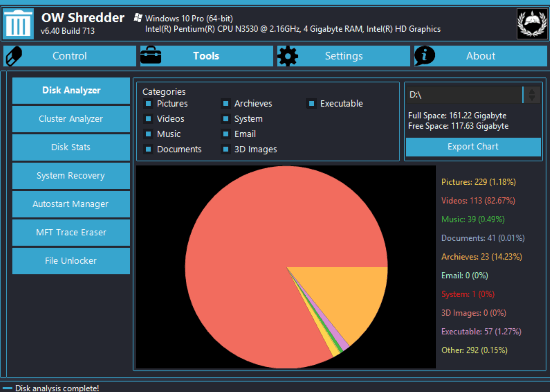550x392 pixels.
Task: Click the Export Chart button
Action: [473, 147]
